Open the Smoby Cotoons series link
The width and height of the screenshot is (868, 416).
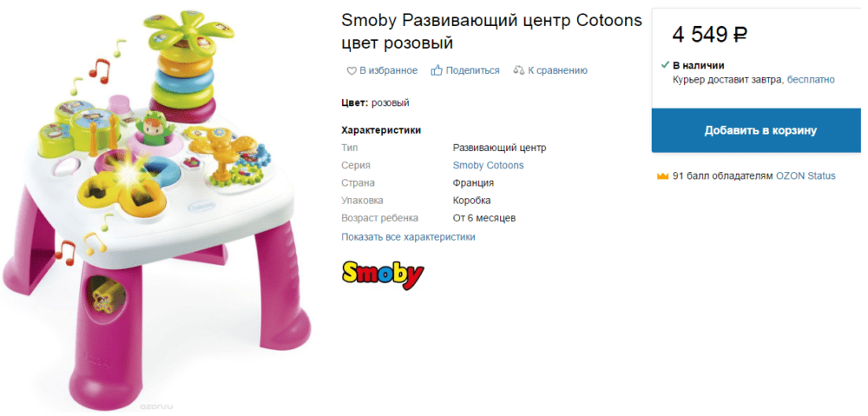pos(488,165)
